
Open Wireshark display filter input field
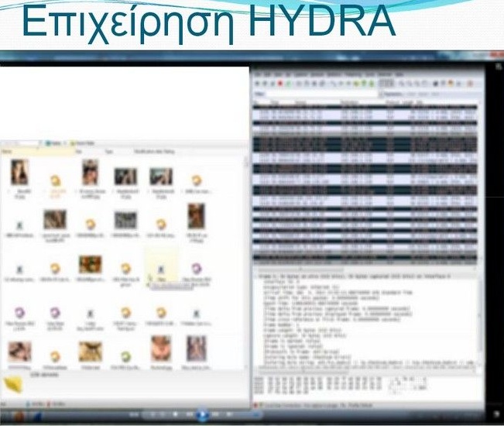(321, 94)
